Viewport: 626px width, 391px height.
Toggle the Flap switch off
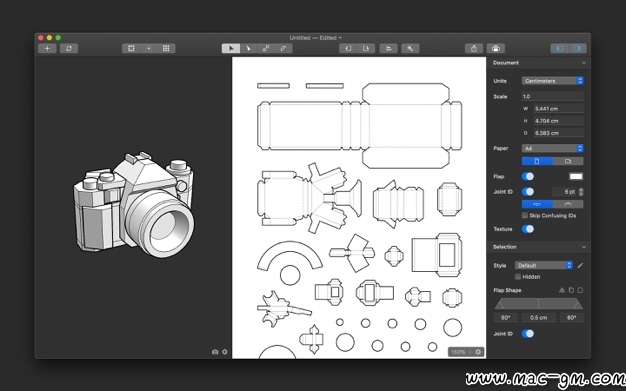(528, 177)
